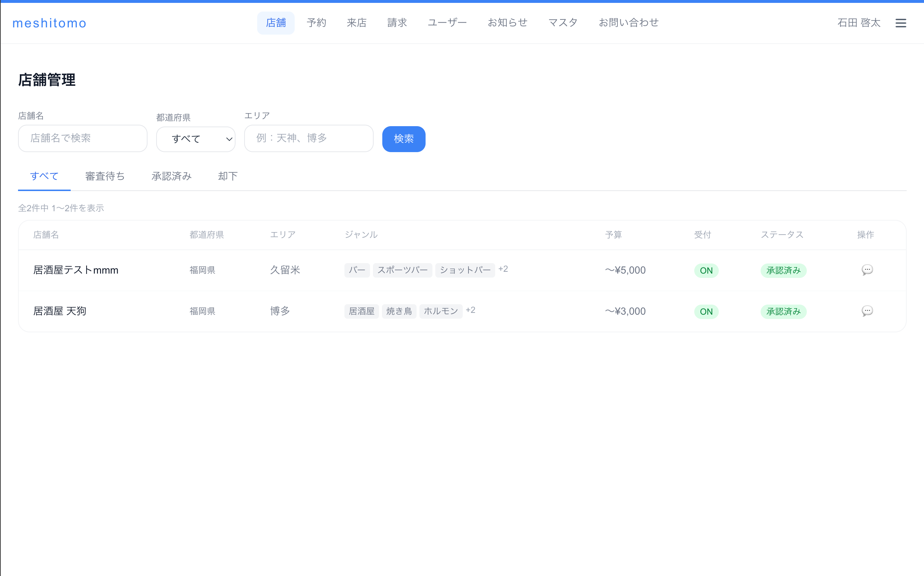
Task: Switch to the 審査待ち tab
Action: coord(105,176)
